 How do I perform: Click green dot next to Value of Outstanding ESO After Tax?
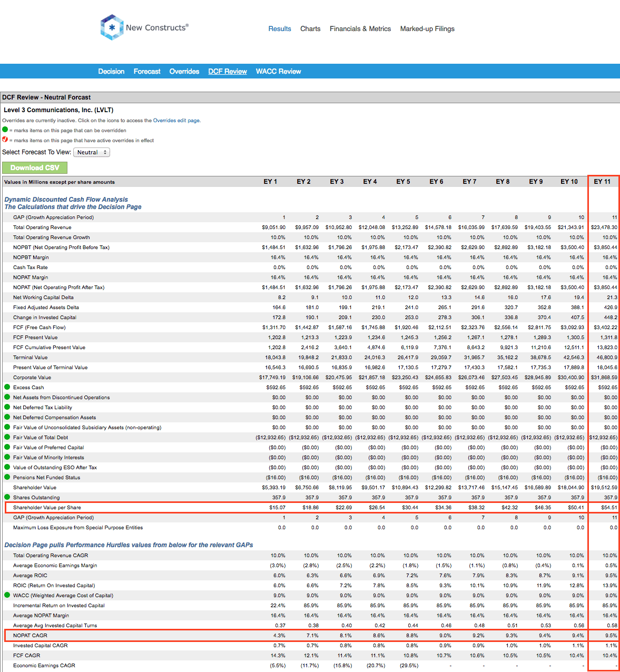(x=7, y=467)
